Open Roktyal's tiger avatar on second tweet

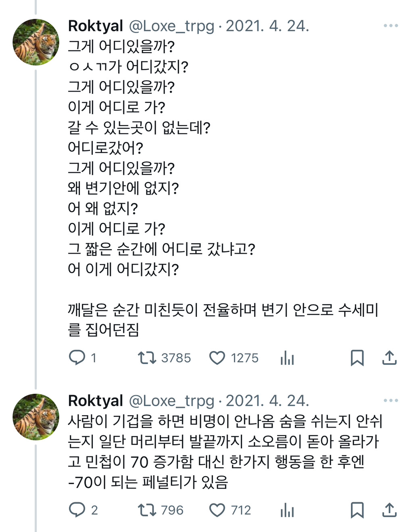coord(36,417)
